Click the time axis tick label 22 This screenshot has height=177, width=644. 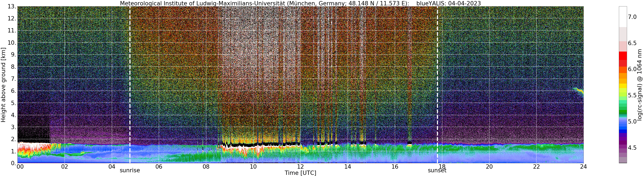coord(536,167)
